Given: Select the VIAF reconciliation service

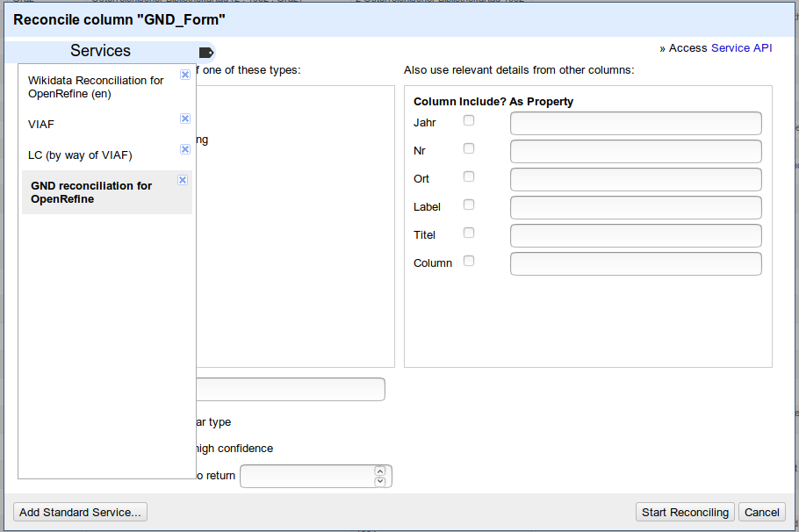Looking at the screenshot, I should [41, 125].
